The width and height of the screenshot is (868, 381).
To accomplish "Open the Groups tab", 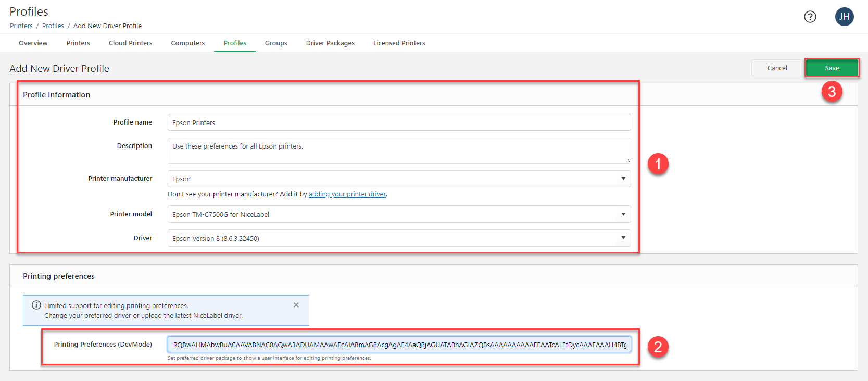I will pos(276,43).
